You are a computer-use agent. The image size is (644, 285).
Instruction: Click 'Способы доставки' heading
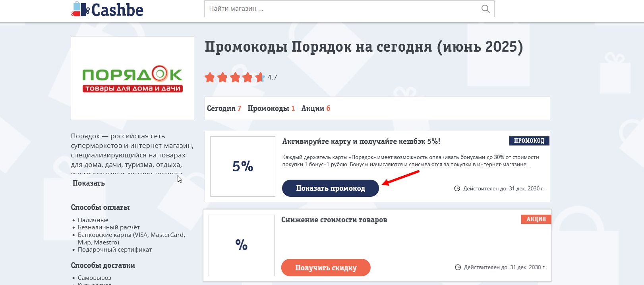103,266
